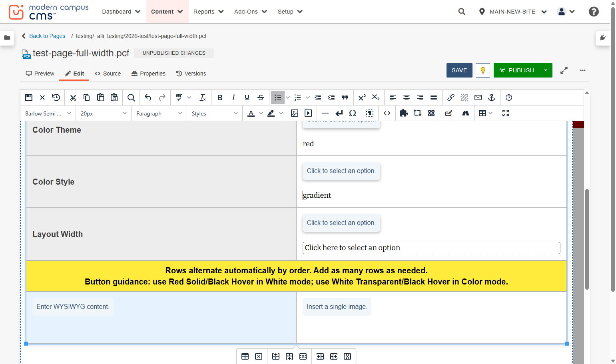This screenshot has height=364, width=616.
Task: Clear formatting with the Tx icon
Action: (x=203, y=97)
